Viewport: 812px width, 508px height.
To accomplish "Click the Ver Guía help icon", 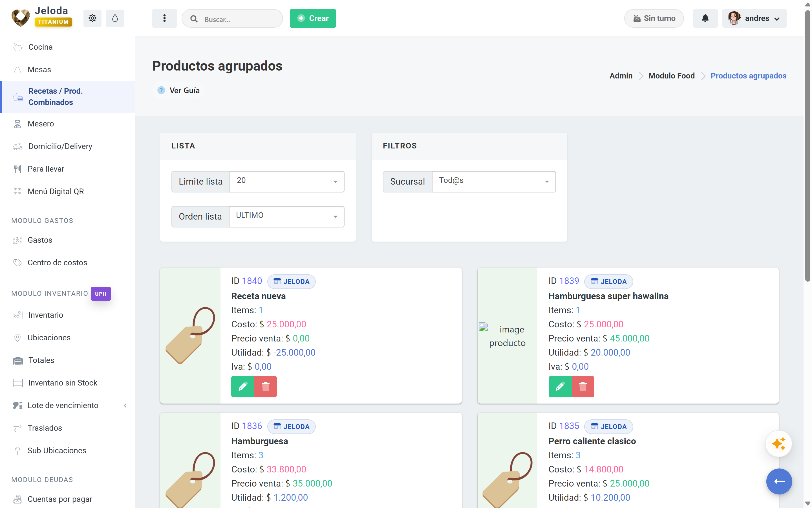I will pos(161,90).
